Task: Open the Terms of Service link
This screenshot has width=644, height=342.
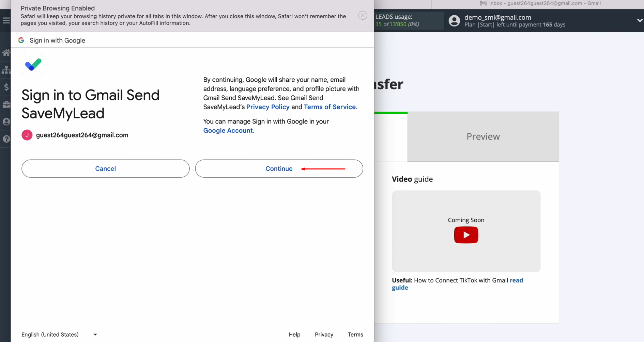Action: coord(330,107)
